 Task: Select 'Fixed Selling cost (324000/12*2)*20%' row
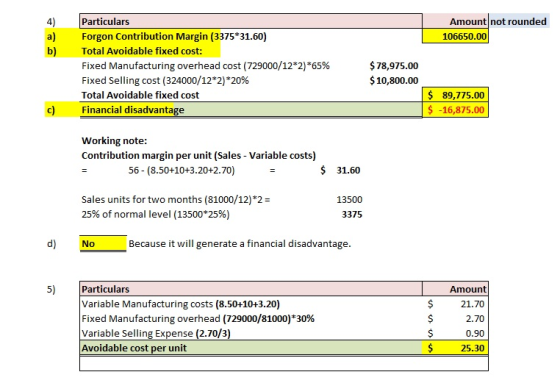[165, 80]
